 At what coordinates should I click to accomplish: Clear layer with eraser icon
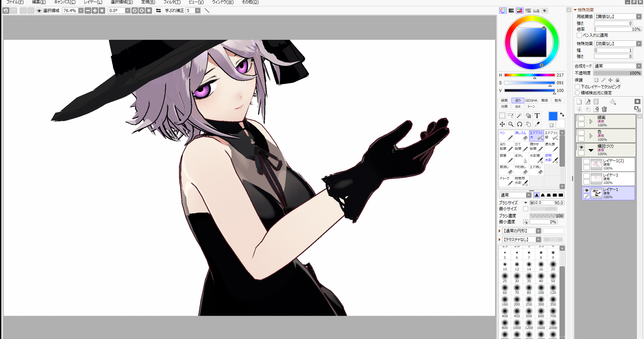coord(596,109)
